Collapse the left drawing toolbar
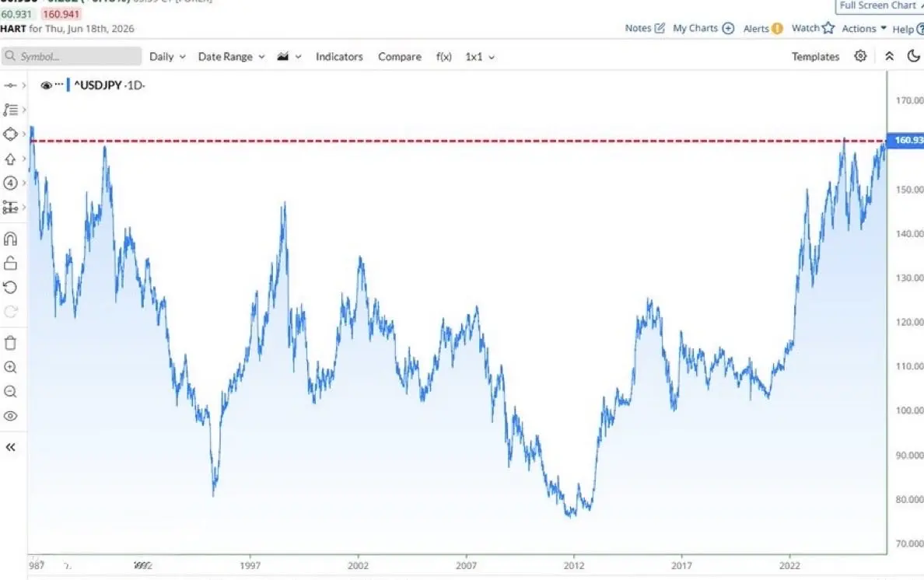The height and width of the screenshot is (580, 924). coord(10,448)
